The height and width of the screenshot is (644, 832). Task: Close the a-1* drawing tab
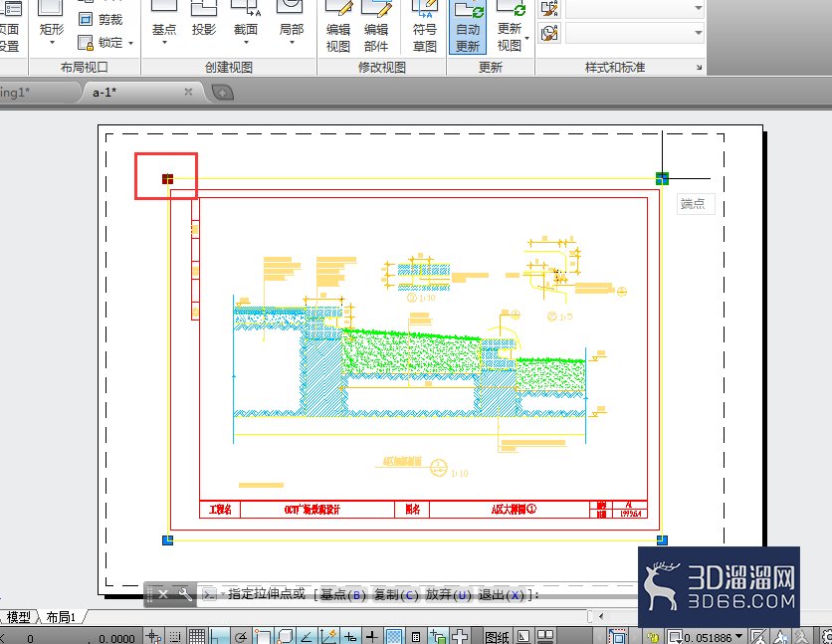click(x=188, y=92)
